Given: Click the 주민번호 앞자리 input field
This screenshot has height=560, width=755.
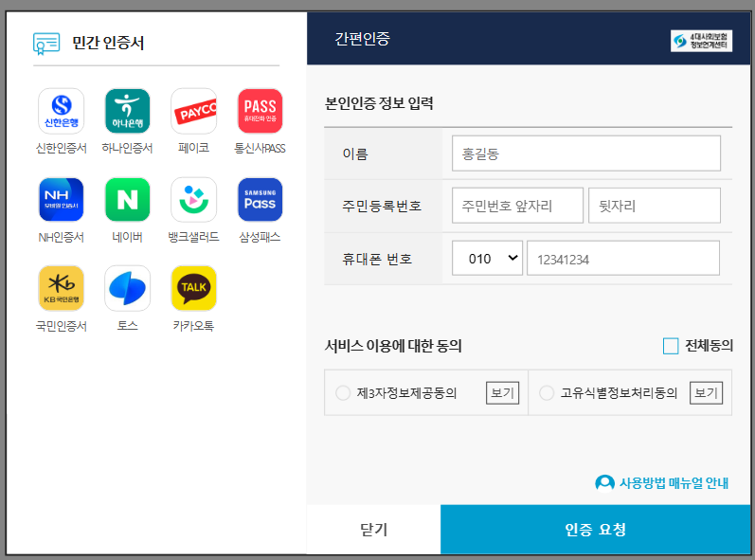Looking at the screenshot, I should [517, 206].
